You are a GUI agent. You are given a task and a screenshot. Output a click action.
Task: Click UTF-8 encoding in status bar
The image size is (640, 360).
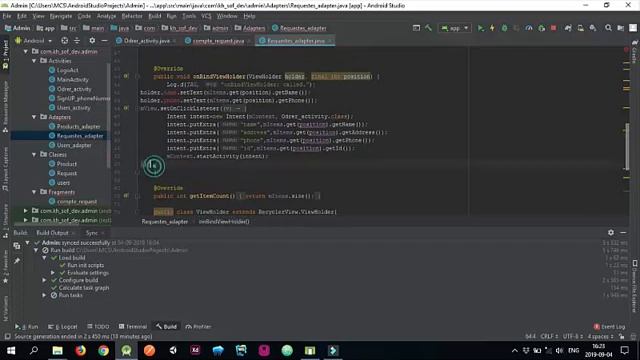[x=573, y=336]
